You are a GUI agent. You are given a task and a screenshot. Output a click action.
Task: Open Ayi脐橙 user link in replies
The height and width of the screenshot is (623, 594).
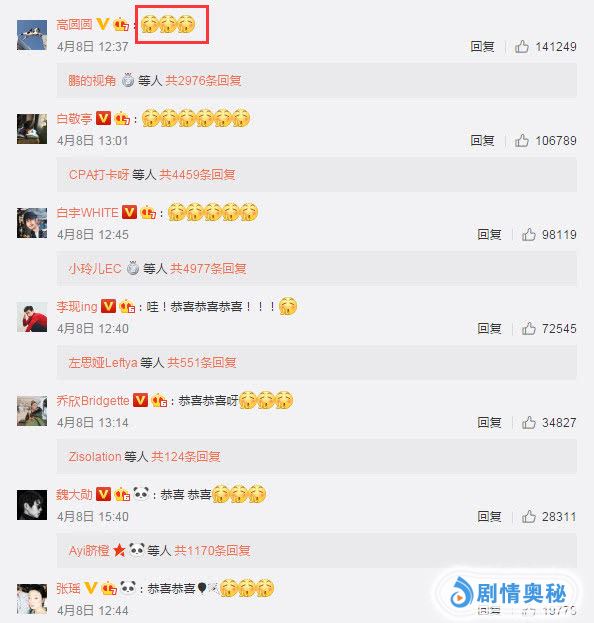[x=89, y=551]
